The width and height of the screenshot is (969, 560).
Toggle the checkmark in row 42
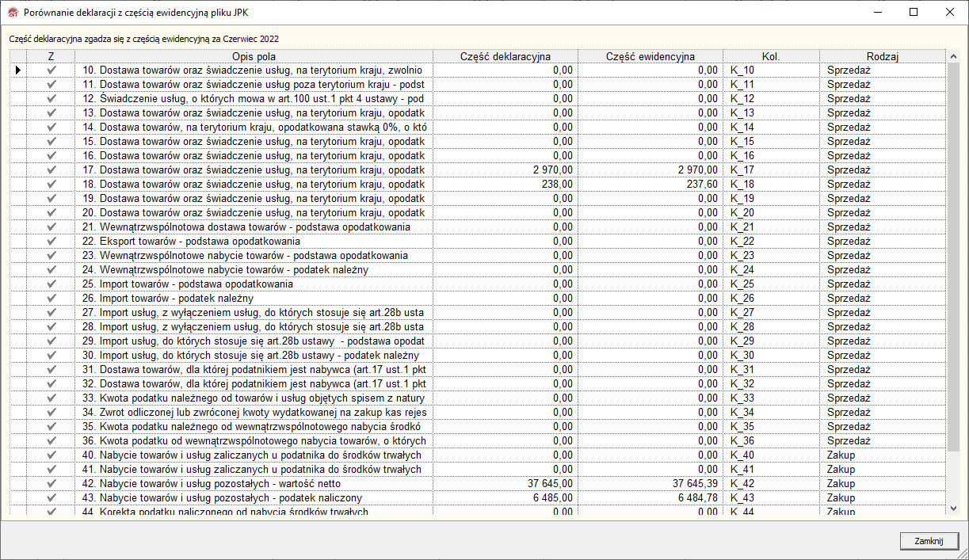click(x=52, y=484)
